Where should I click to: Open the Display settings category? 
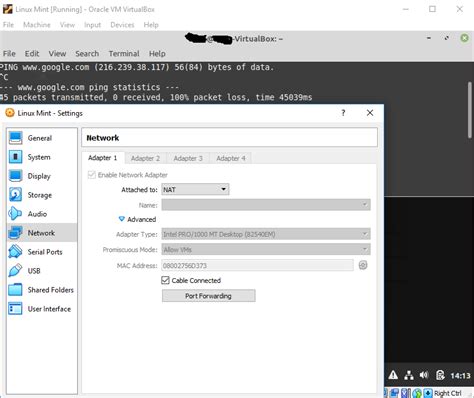point(42,176)
